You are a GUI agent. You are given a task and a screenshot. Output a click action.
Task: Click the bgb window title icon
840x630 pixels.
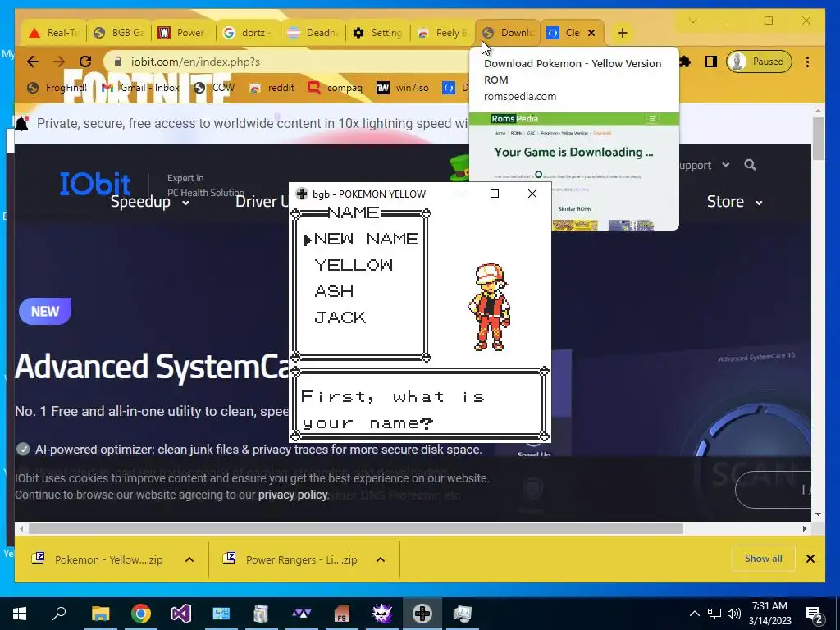[302, 194]
